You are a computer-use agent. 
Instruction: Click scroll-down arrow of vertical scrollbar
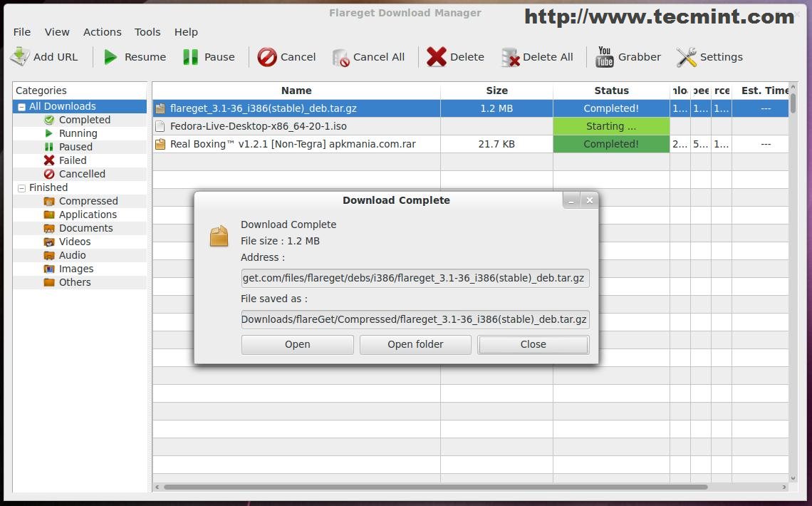pyautogui.click(x=793, y=478)
